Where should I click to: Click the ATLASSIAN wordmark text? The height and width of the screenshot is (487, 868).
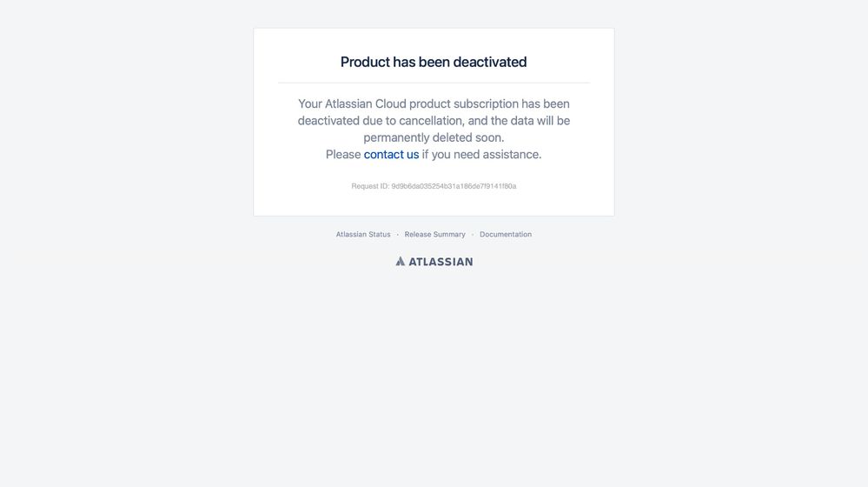441,262
